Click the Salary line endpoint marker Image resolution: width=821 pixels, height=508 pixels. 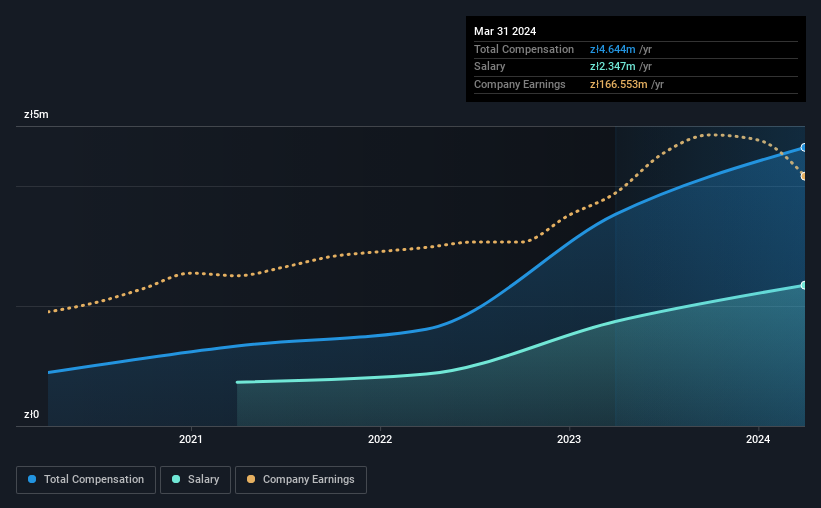pos(803,285)
